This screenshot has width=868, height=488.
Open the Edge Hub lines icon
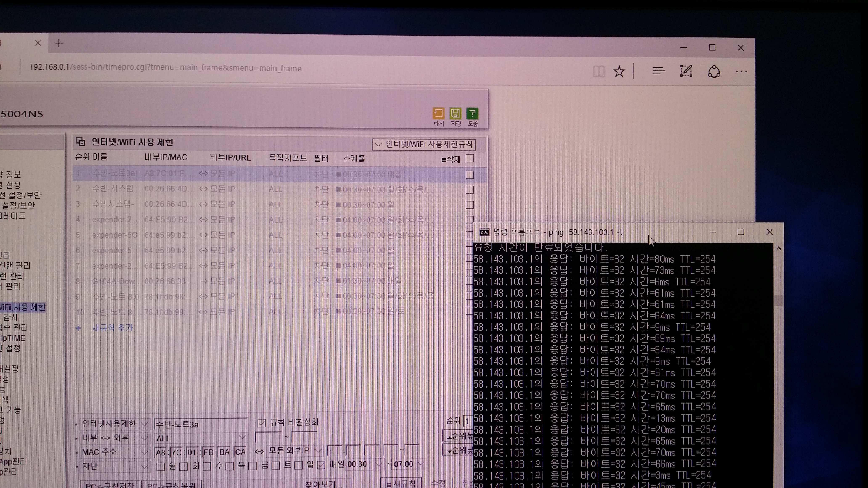pyautogui.click(x=658, y=71)
